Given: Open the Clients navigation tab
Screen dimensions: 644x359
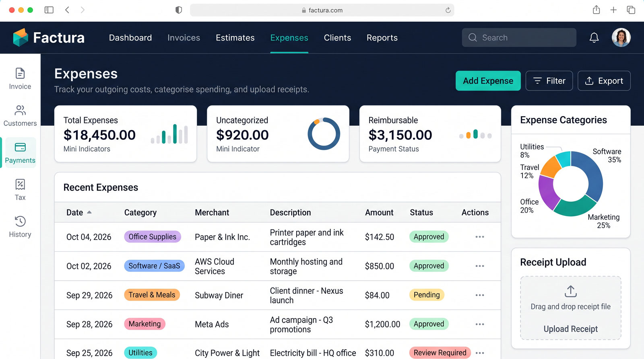Looking at the screenshot, I should [x=337, y=38].
